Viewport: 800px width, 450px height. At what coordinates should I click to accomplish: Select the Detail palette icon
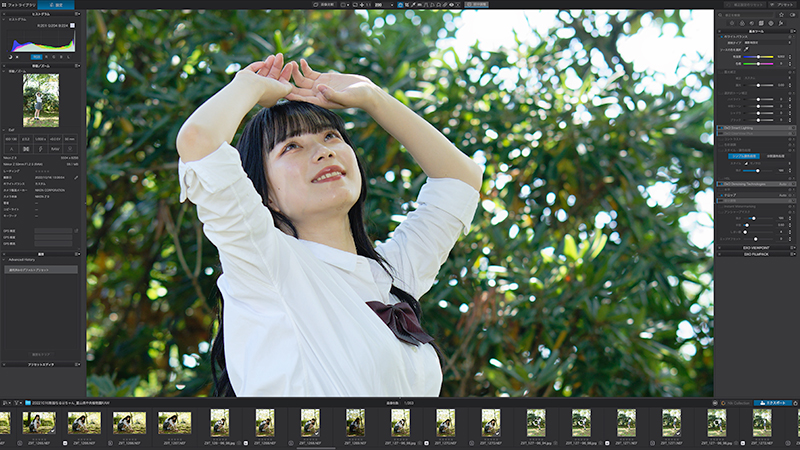tap(752, 23)
